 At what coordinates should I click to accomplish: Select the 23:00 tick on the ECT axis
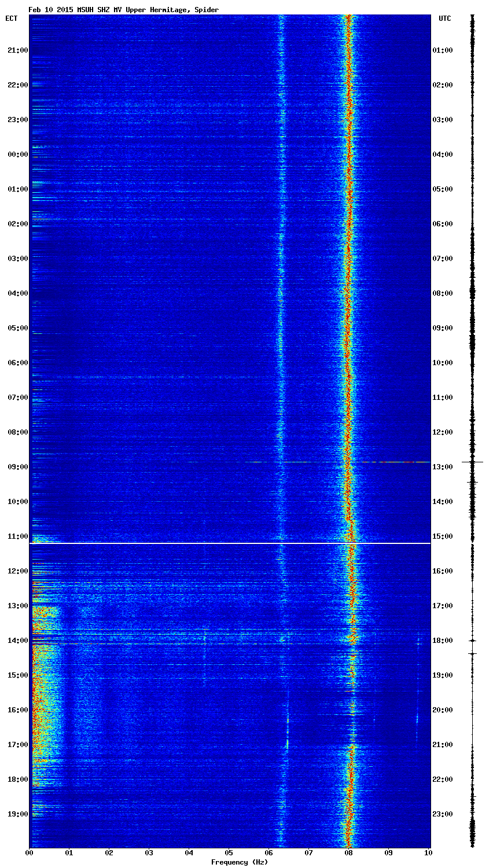17,120
